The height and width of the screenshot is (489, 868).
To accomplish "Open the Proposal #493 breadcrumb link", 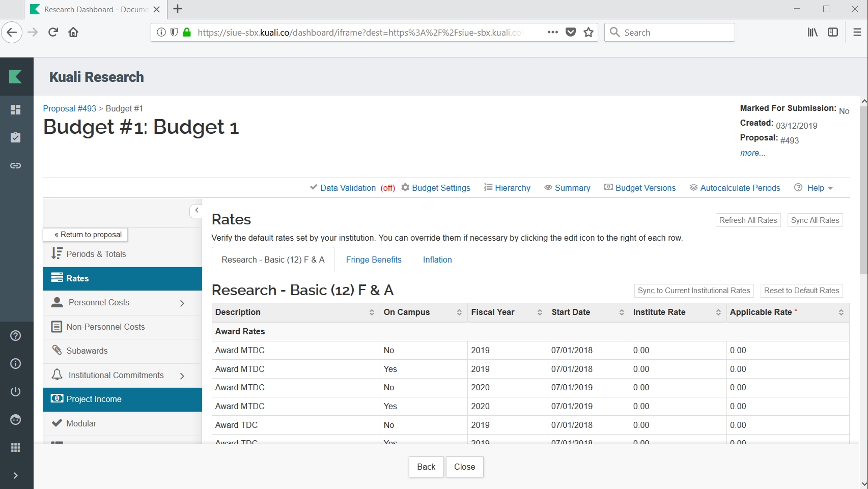I will 69,108.
